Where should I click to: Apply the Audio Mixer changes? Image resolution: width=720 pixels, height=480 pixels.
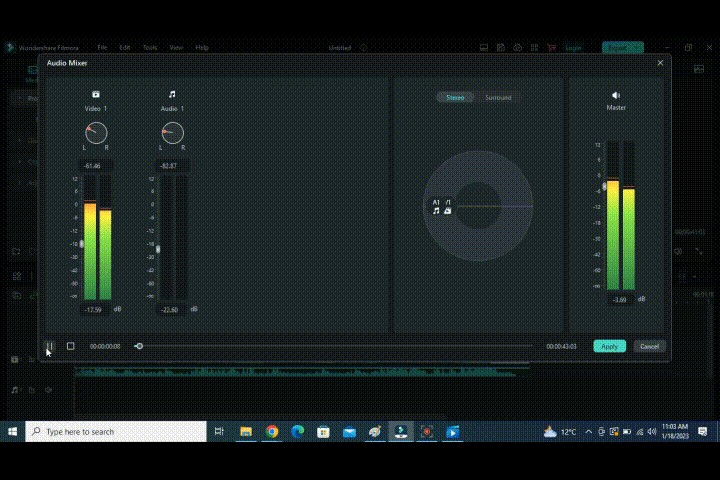click(609, 346)
